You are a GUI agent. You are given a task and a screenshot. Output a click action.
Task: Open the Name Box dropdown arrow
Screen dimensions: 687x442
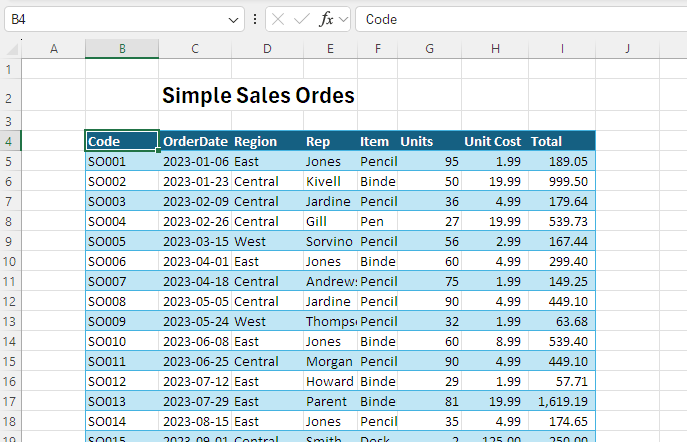233,20
